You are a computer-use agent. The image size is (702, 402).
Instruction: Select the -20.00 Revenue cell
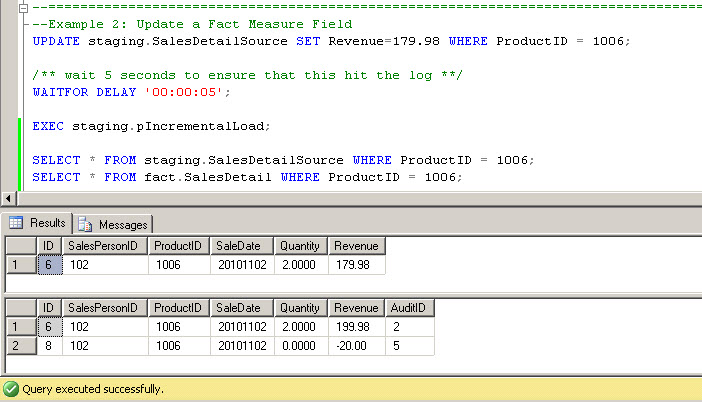[x=357, y=345]
